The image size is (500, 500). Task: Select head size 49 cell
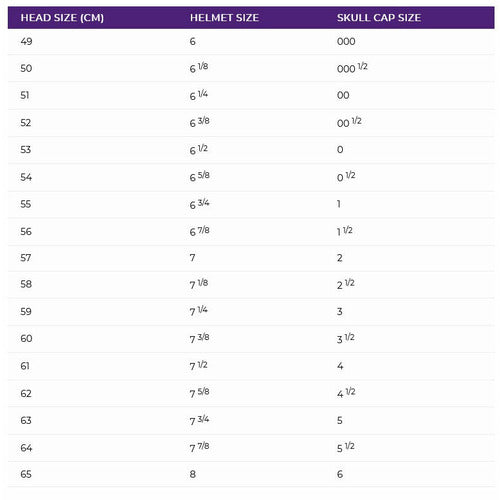point(26,41)
